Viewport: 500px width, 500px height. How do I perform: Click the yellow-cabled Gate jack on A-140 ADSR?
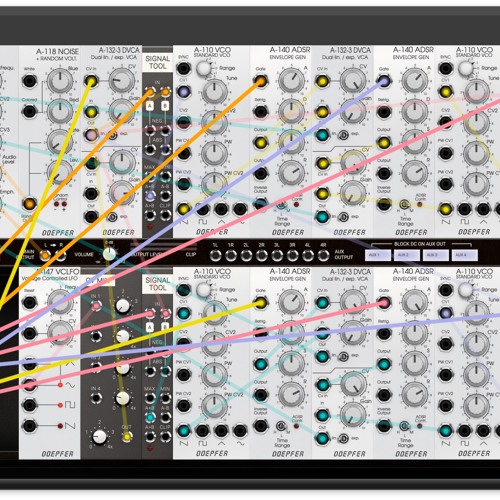261,303
